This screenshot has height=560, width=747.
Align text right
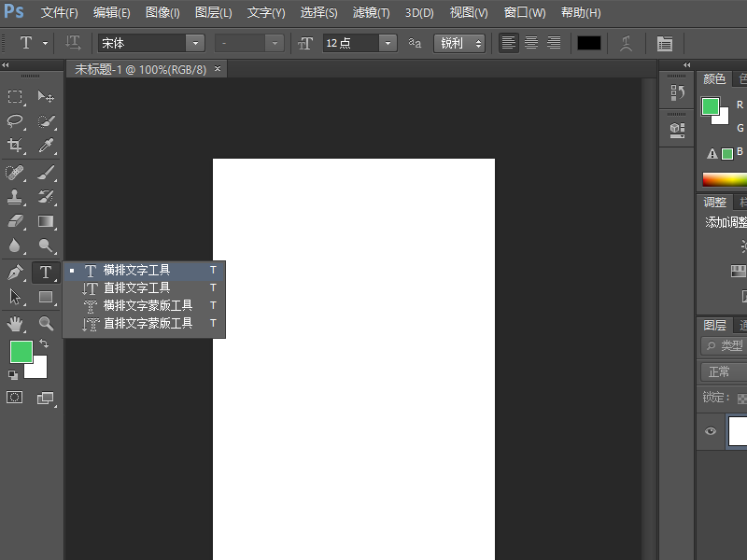(554, 43)
